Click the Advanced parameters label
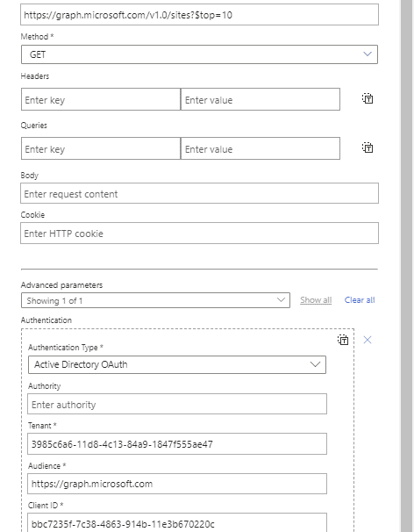The height and width of the screenshot is (532, 414). pos(61,285)
